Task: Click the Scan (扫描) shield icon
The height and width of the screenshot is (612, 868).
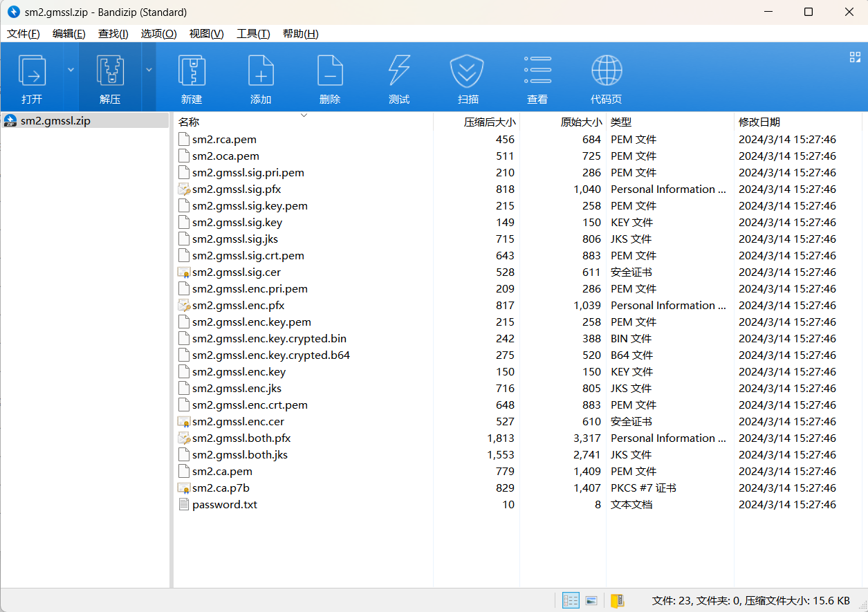Action: click(468, 71)
